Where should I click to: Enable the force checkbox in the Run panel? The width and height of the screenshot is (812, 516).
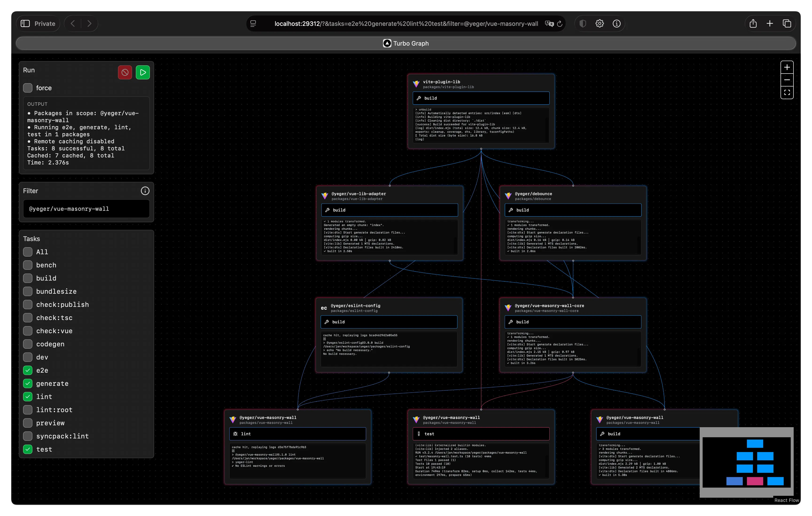[28, 88]
